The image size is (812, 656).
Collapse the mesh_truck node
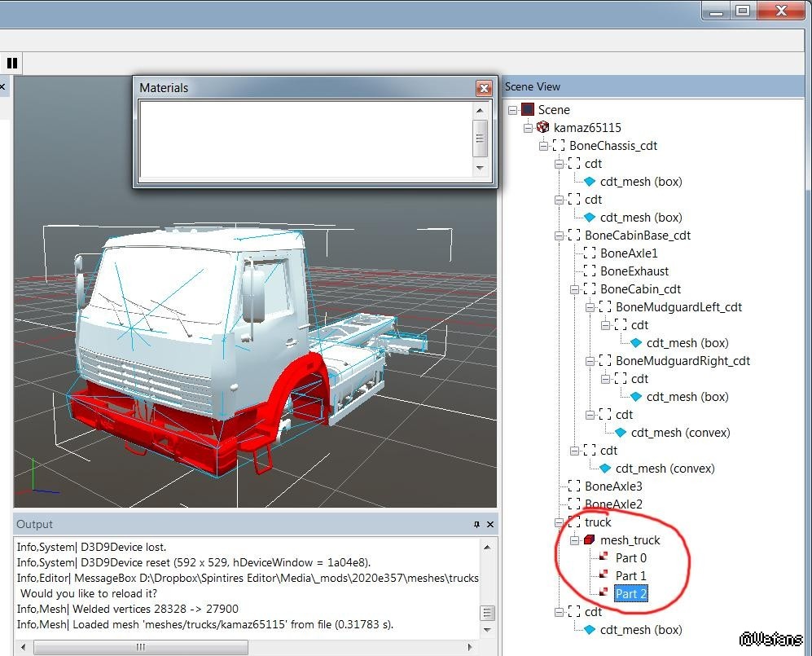tap(574, 540)
